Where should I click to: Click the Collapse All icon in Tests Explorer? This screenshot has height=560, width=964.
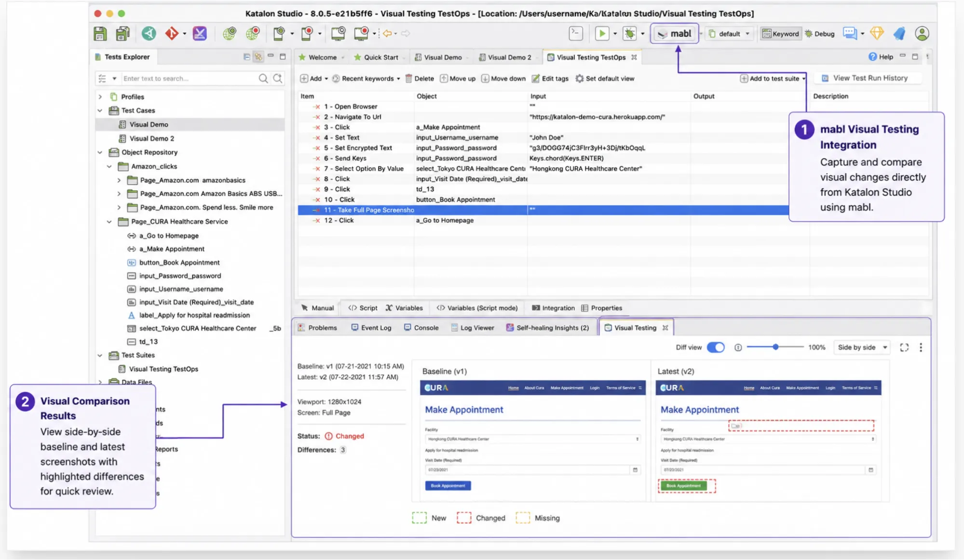click(247, 57)
